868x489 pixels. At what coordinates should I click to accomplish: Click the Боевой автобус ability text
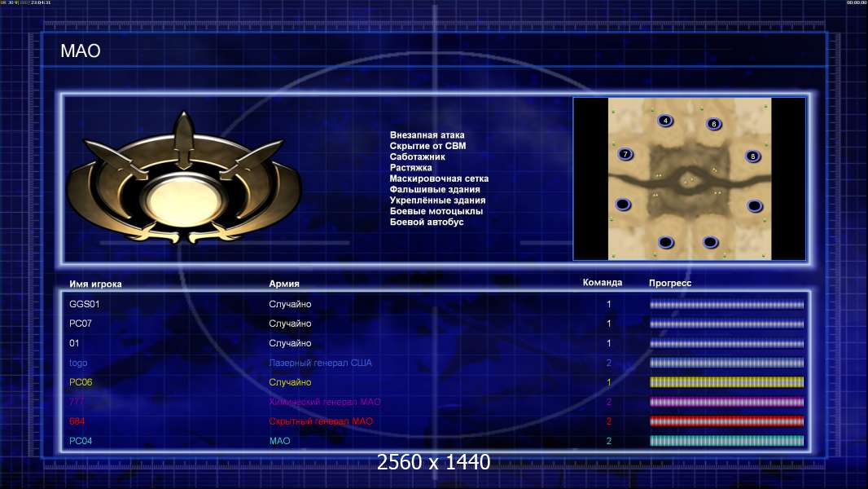pyautogui.click(x=426, y=222)
